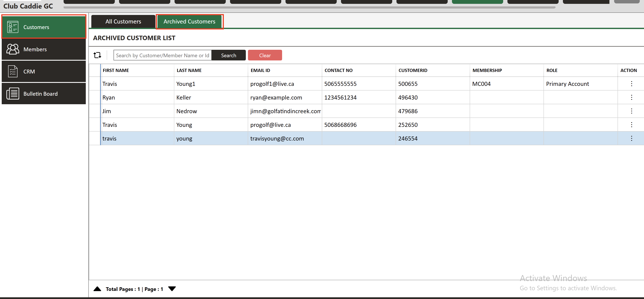Viewport: 644px width, 299px height.
Task: Go to next page with down arrow
Action: [172, 289]
